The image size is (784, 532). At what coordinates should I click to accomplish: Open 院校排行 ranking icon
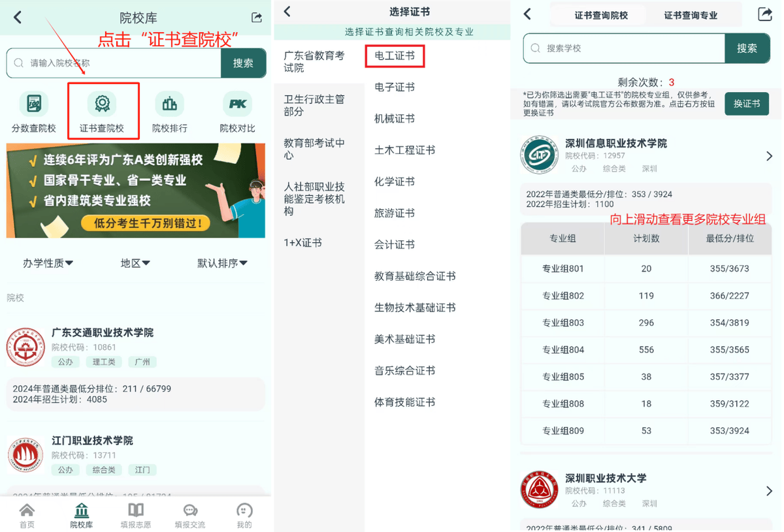[x=170, y=112]
